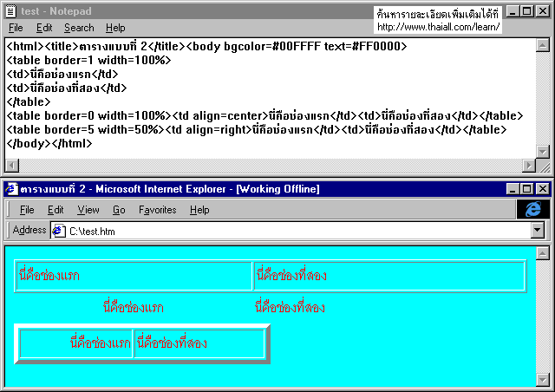Click the Internet Explorer logo throbber
The image size is (555, 392).
532,209
